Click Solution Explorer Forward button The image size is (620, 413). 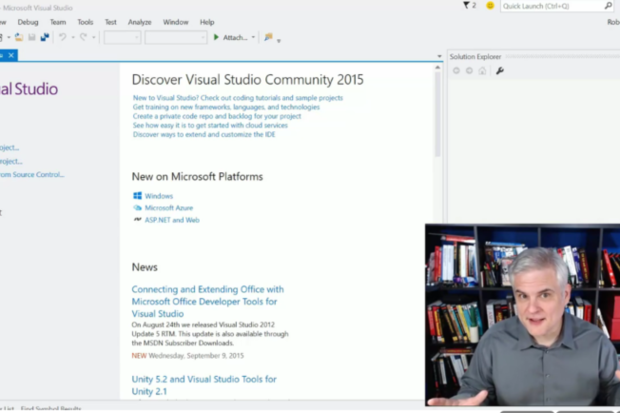coord(469,71)
